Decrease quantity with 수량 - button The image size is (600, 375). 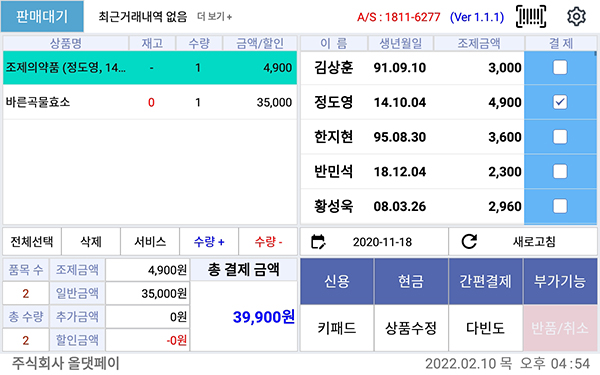click(268, 241)
